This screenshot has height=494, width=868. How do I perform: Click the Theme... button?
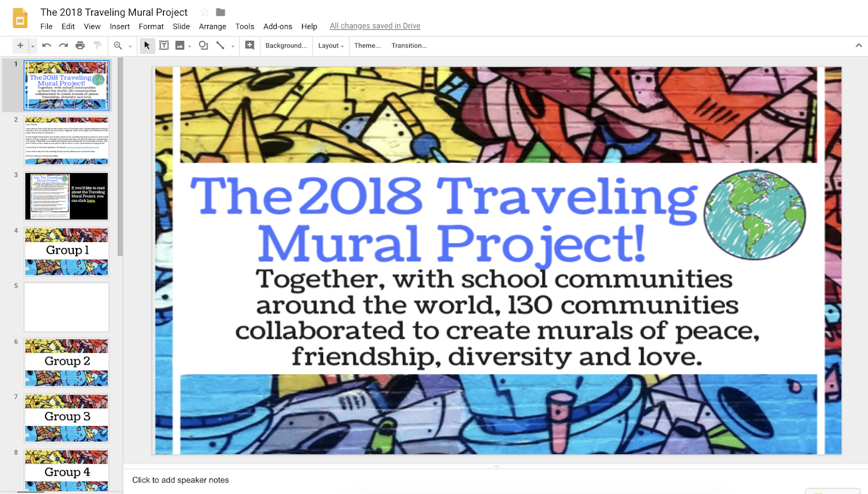point(367,46)
